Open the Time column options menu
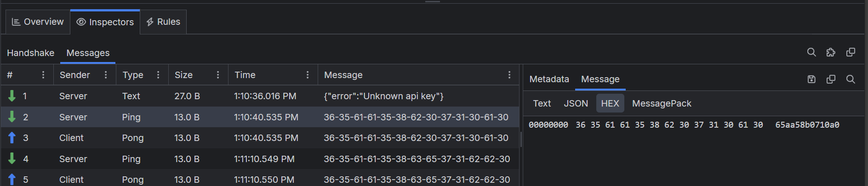868x186 pixels. (308, 75)
